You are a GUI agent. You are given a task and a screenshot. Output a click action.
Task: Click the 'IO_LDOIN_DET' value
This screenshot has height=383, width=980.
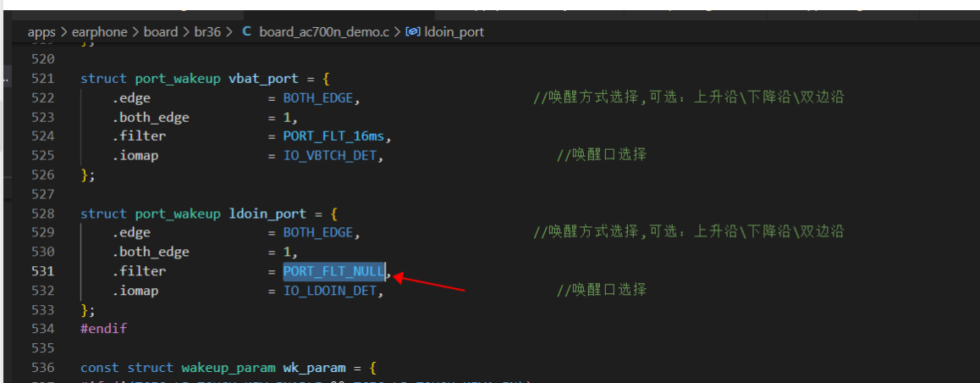point(330,291)
